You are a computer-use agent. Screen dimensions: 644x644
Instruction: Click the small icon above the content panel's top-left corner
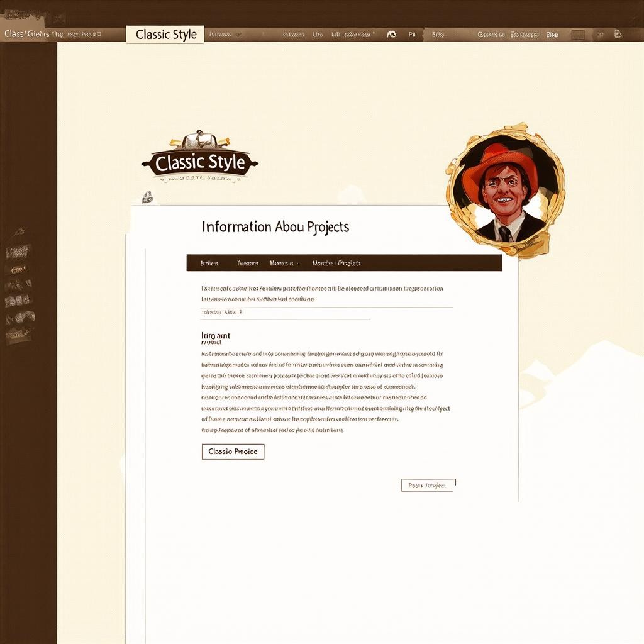coord(147,197)
